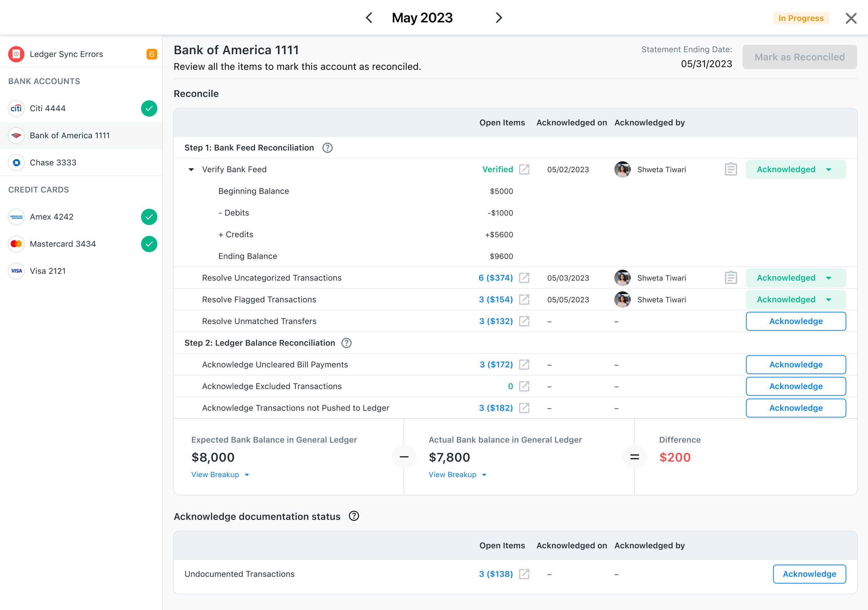Image resolution: width=868 pixels, height=610 pixels.
Task: Select Chase 3333 bank account
Action: 53,163
